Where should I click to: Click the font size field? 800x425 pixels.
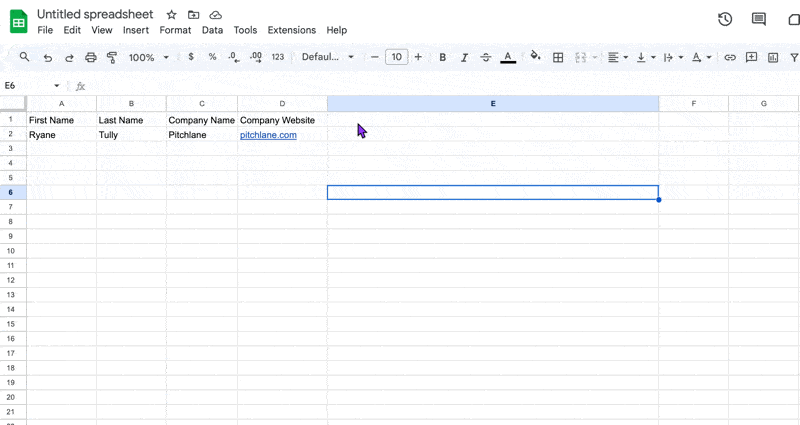(396, 57)
